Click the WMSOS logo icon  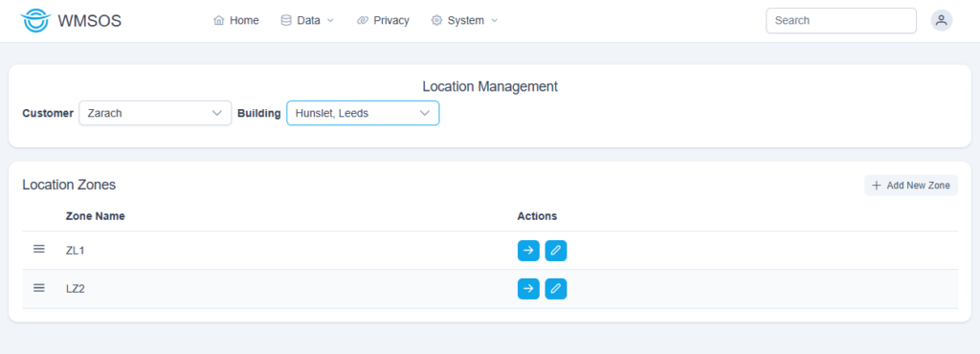pos(34,20)
